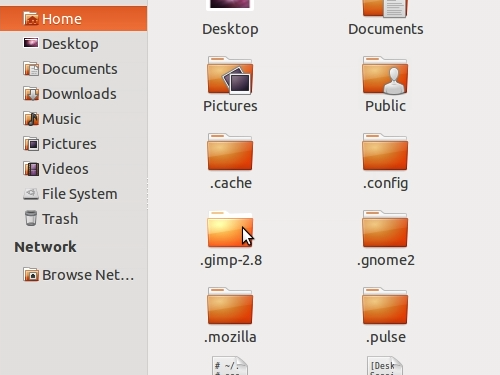
Task: Click the Public folder label
Action: 385,106
